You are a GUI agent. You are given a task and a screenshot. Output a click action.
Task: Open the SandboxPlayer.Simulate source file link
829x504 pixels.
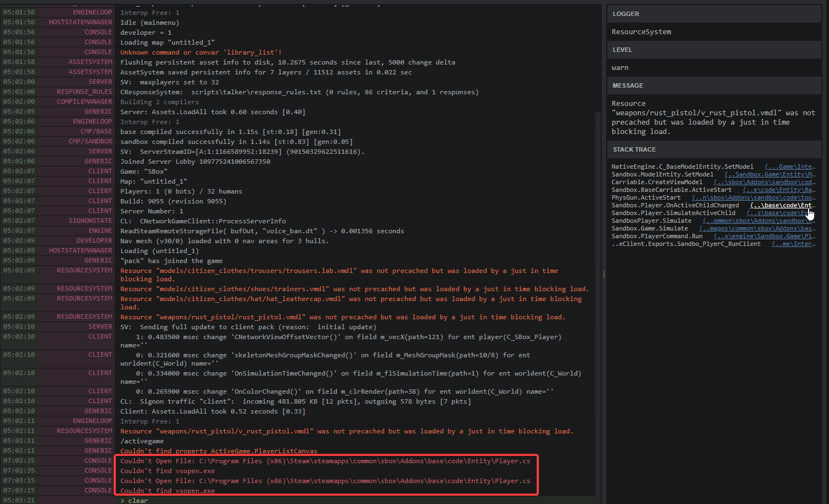[x=758, y=220]
